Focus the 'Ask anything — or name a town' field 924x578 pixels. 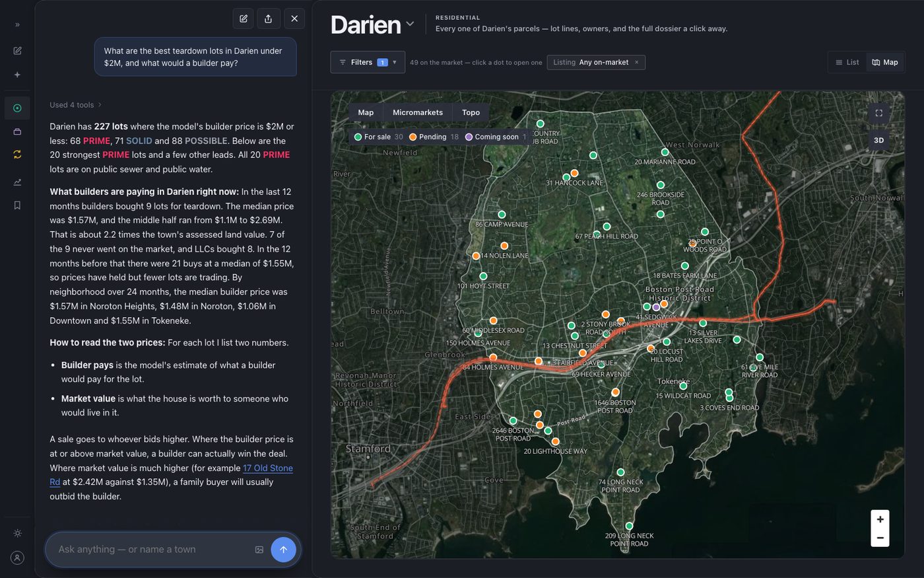point(152,550)
